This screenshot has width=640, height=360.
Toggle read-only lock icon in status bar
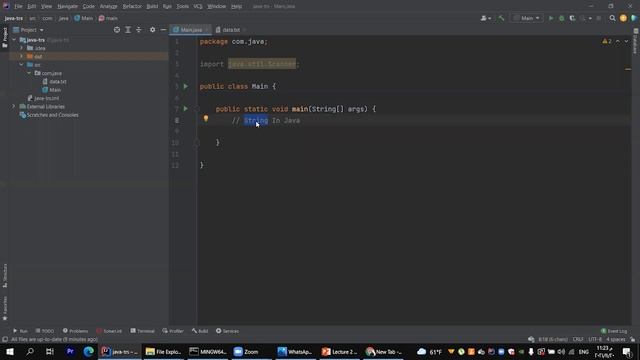pyautogui.click(x=632, y=339)
